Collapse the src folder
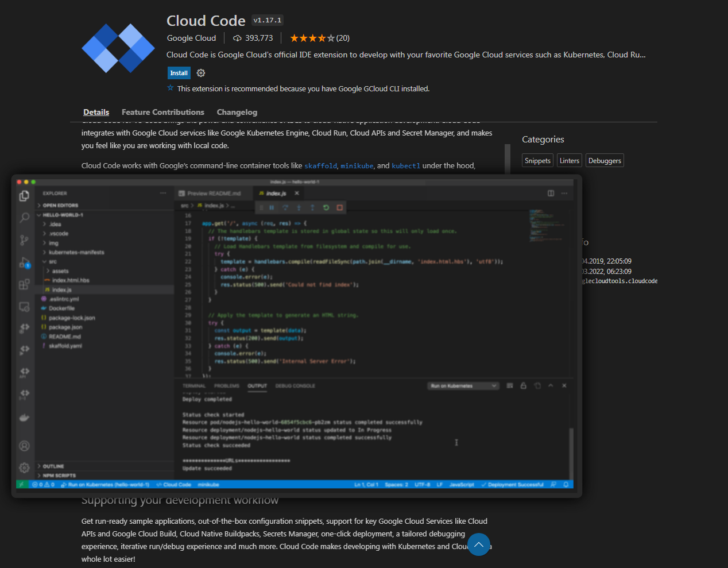The width and height of the screenshot is (728, 568). pyautogui.click(x=53, y=261)
